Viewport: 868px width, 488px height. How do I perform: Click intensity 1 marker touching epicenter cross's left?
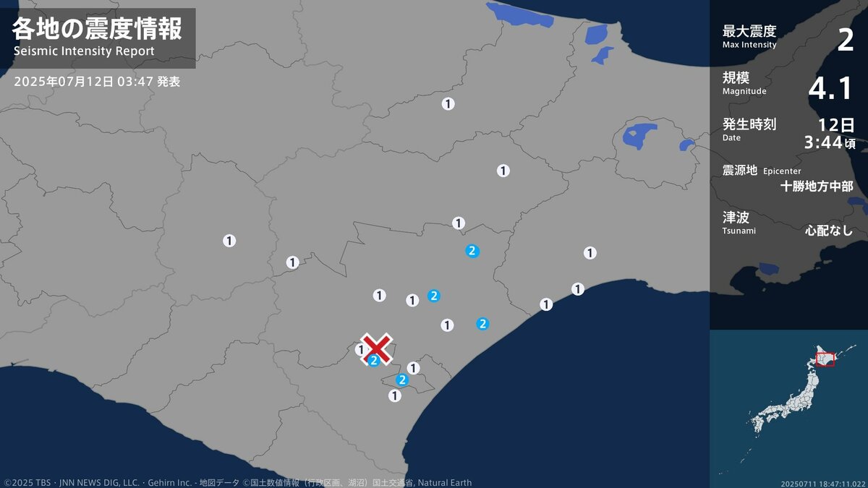361,350
